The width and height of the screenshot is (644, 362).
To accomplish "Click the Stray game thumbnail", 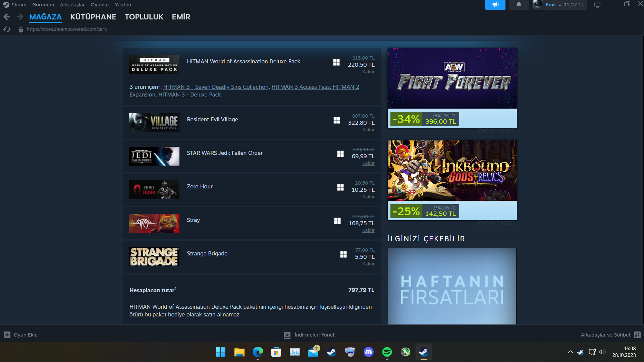I will [154, 223].
